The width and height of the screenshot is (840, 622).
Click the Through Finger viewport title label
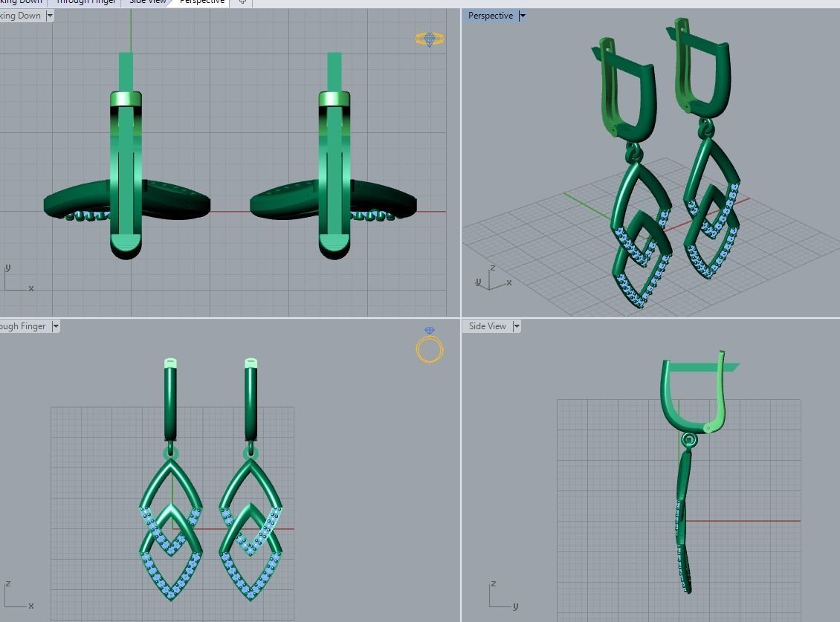click(23, 326)
